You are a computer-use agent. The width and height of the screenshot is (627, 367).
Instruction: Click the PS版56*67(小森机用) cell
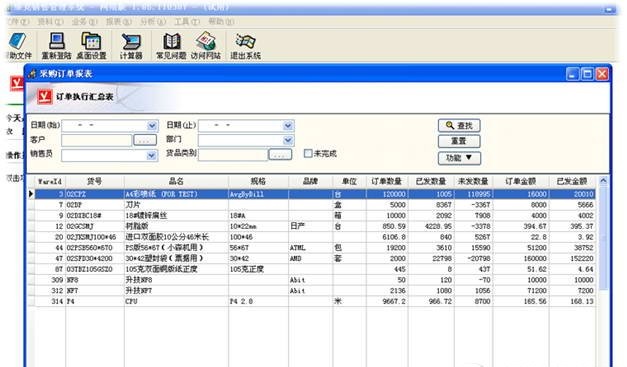click(x=176, y=248)
